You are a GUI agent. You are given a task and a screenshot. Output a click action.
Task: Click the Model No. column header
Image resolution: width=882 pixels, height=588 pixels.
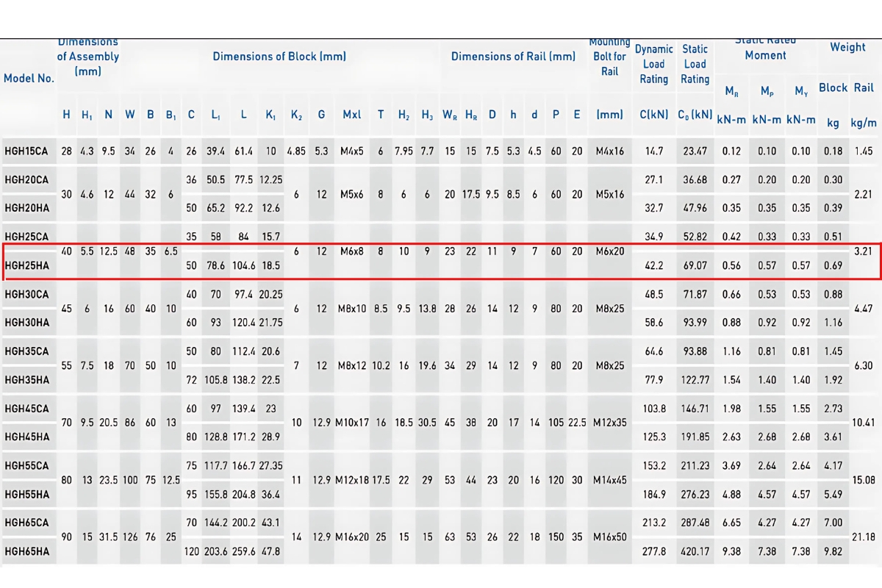[29, 79]
